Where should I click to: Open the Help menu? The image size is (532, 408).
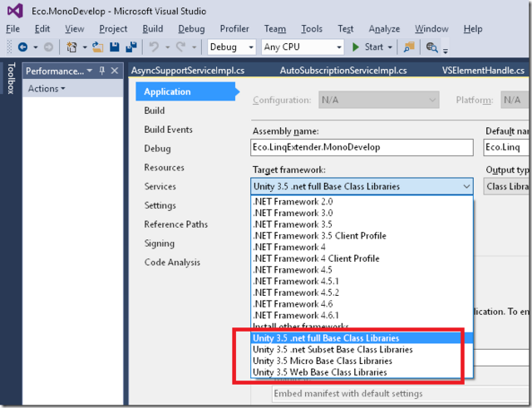point(473,29)
